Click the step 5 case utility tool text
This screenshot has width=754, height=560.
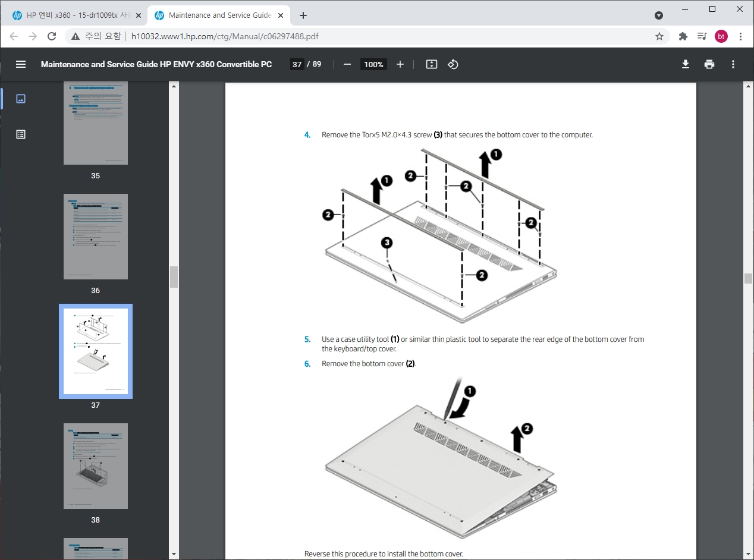click(x=483, y=344)
